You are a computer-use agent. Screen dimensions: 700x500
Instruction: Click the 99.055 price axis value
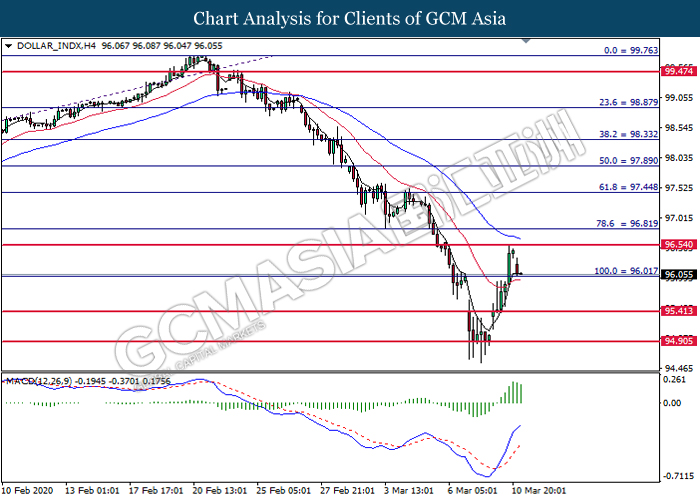click(679, 98)
